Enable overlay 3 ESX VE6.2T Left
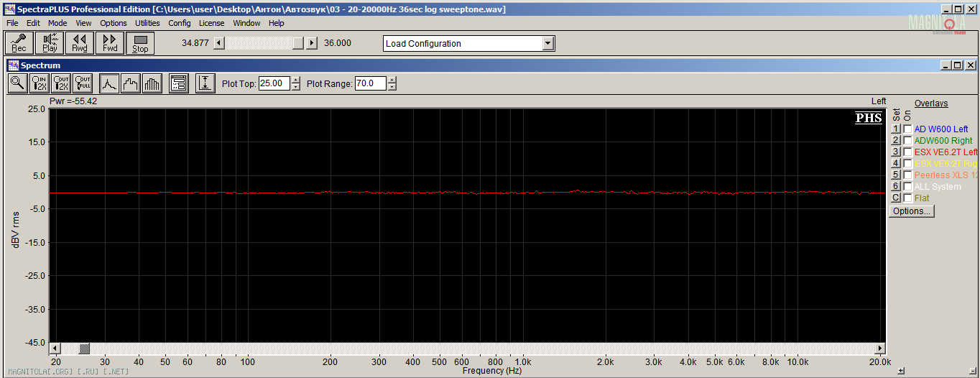This screenshot has width=980, height=378. click(x=908, y=152)
